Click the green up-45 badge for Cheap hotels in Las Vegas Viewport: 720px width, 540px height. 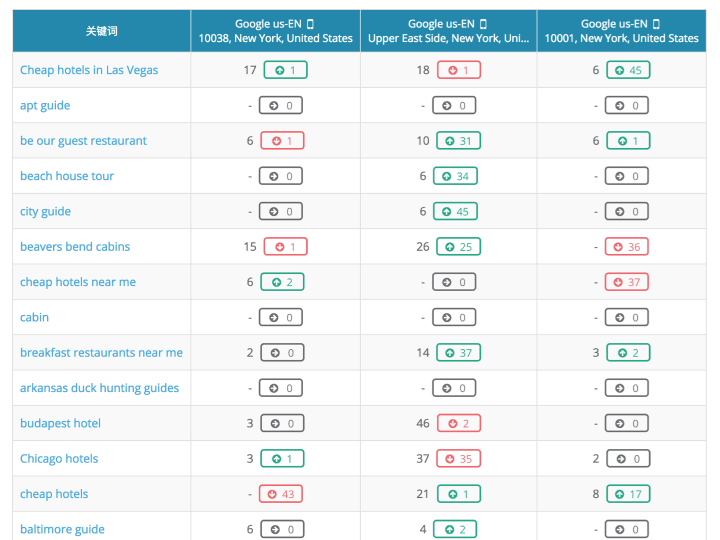click(x=628, y=70)
